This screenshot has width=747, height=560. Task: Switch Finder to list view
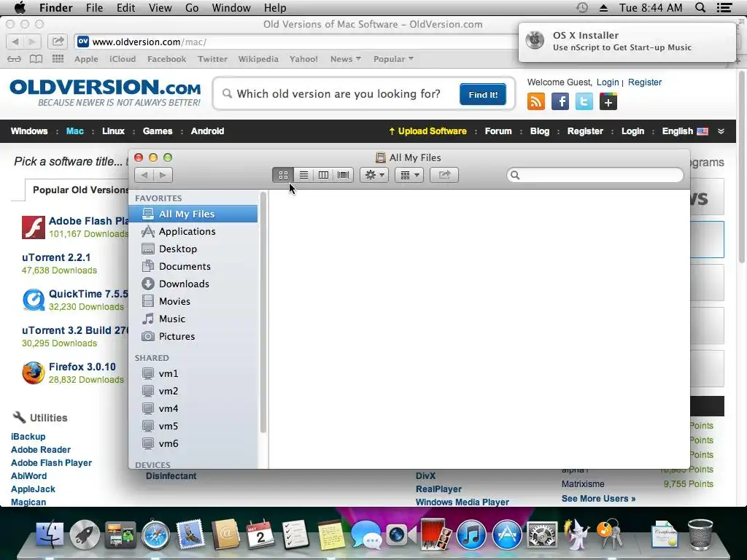point(303,175)
